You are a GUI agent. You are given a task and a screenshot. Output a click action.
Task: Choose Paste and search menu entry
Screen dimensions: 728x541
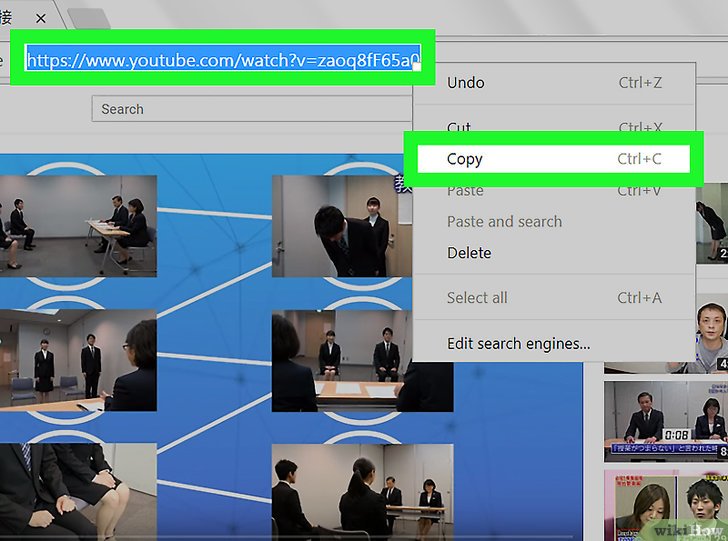click(x=504, y=222)
